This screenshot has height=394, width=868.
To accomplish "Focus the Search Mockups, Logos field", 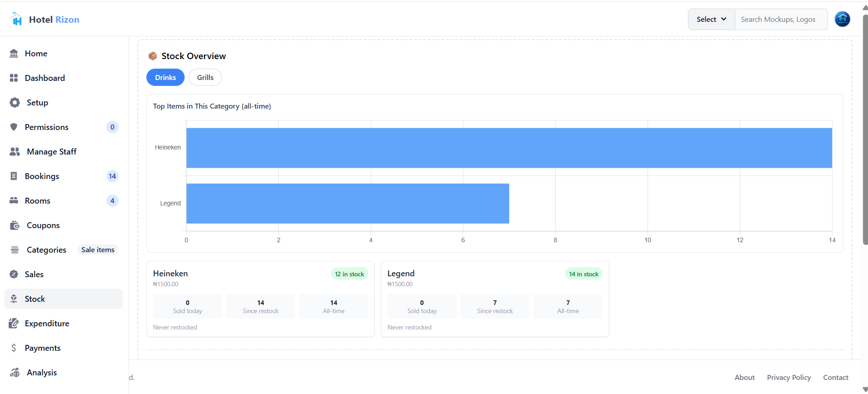I will click(781, 19).
